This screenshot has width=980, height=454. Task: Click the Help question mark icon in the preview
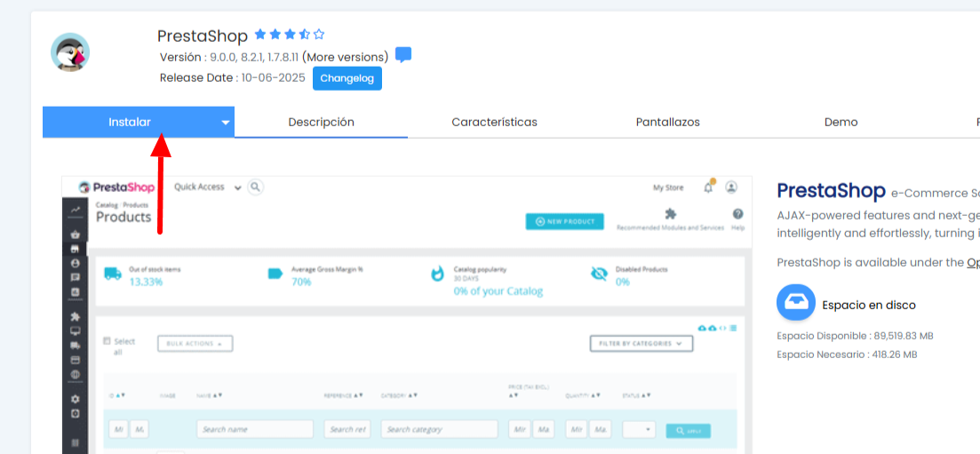tap(737, 213)
